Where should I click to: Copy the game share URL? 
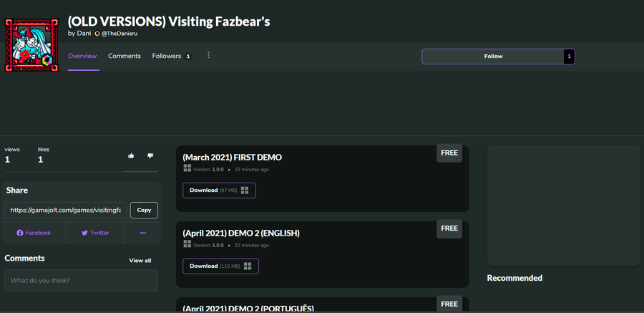tap(144, 211)
